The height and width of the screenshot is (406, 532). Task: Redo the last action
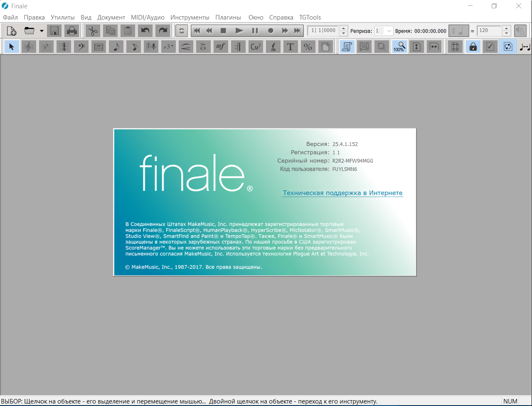(x=163, y=30)
